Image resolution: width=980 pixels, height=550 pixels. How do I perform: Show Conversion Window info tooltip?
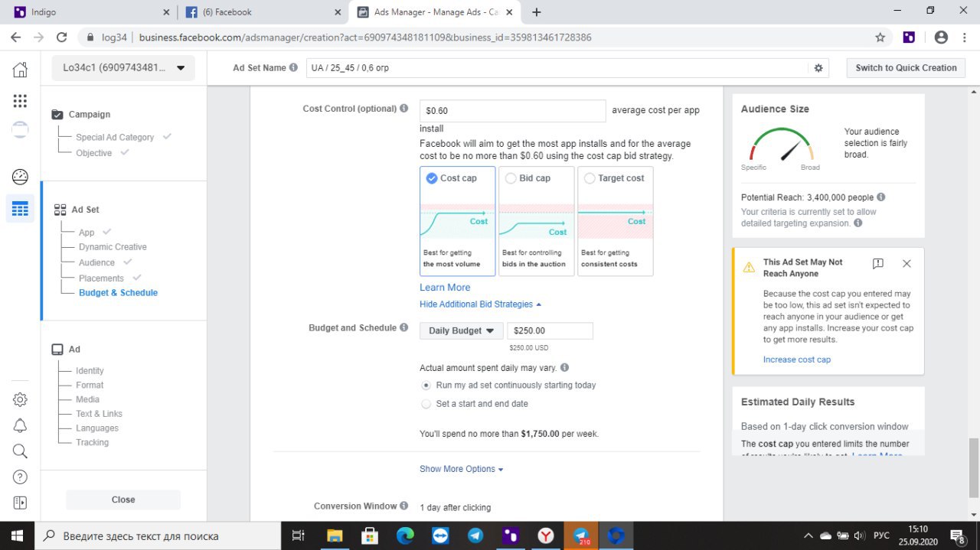click(x=404, y=506)
